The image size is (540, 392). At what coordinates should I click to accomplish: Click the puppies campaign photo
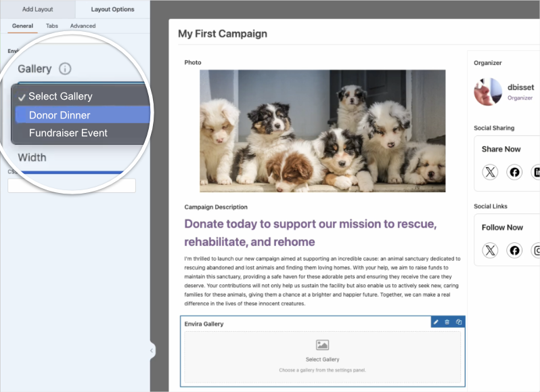322,131
